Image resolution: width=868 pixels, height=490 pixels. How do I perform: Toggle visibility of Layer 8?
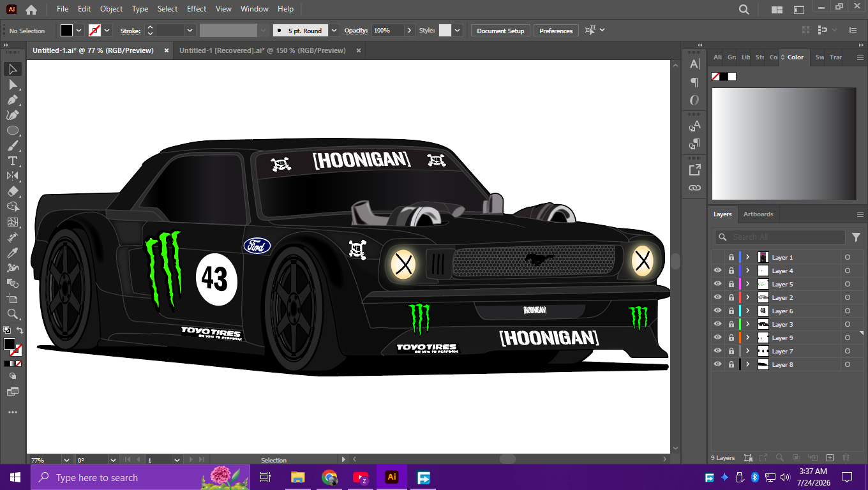pos(717,364)
